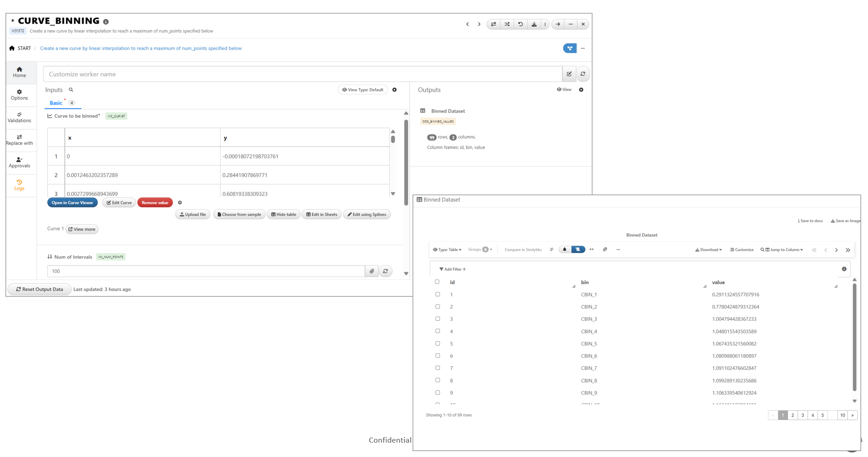
Task: Click the shuffle icon in top toolbar
Action: 507,24
